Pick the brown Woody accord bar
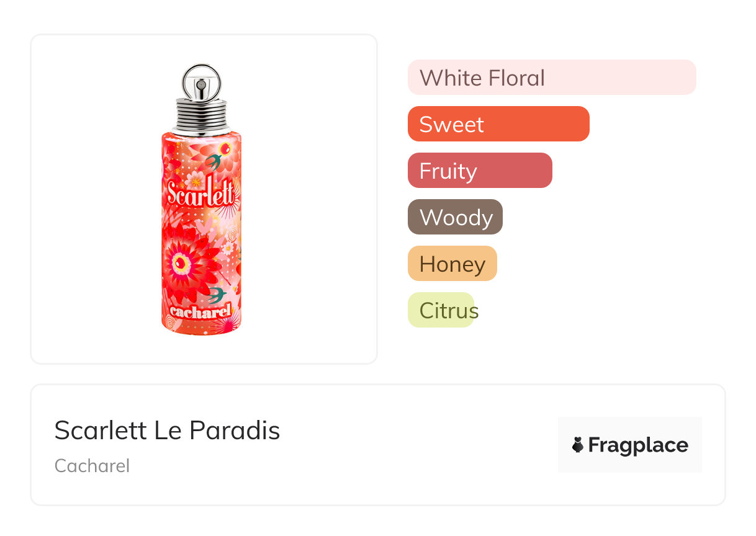Screen dimensions: 756x536 [455, 217]
